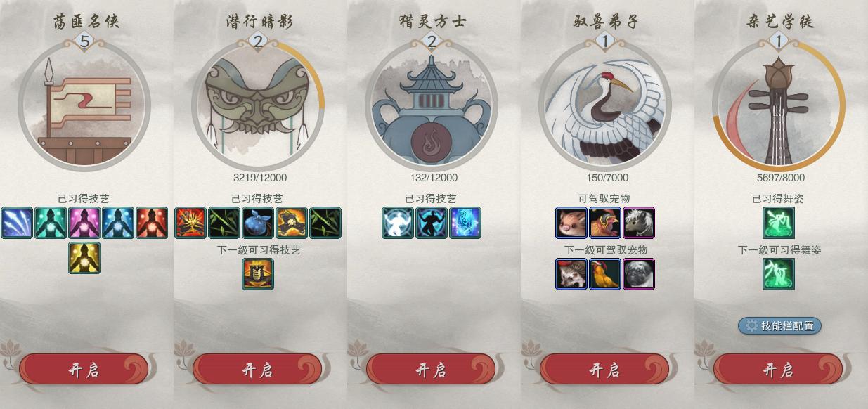The width and height of the screenshot is (868, 409).
Task: Click the green mask emblem of 潜行暗影
Action: pos(257,105)
